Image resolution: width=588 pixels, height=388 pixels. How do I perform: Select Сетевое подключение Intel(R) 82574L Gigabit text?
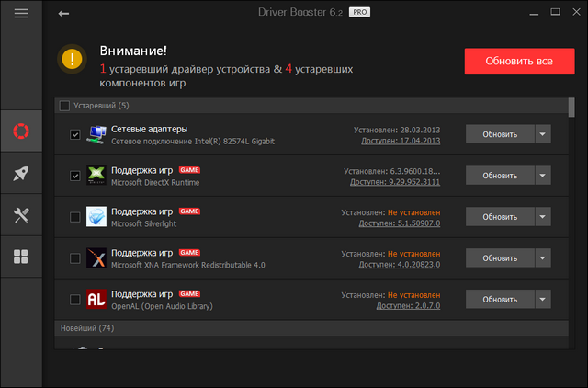click(x=193, y=142)
